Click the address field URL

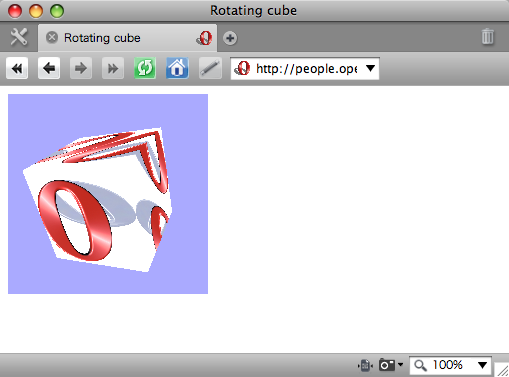pyautogui.click(x=306, y=69)
